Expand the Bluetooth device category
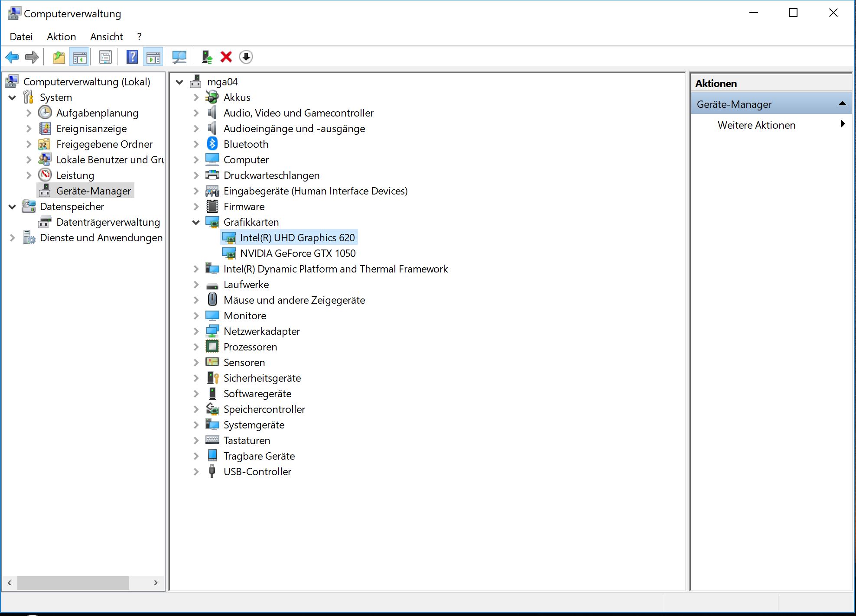Viewport: 856px width, 616px height. (196, 144)
